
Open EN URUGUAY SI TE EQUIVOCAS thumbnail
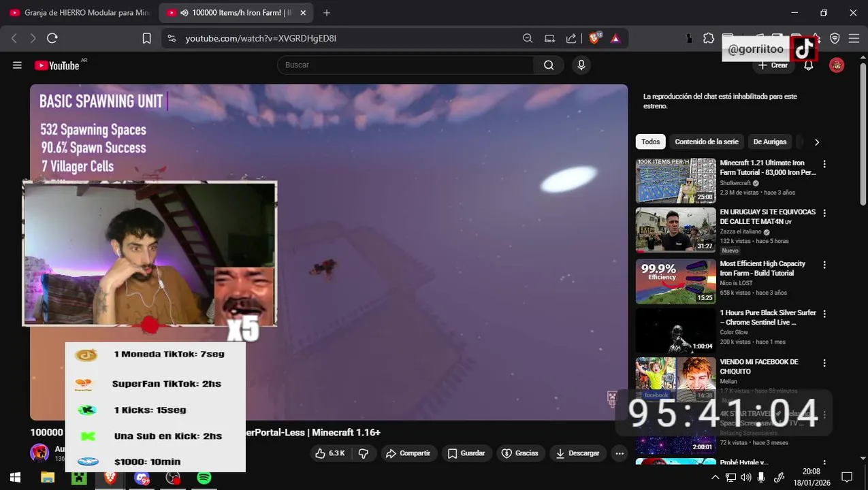(676, 230)
